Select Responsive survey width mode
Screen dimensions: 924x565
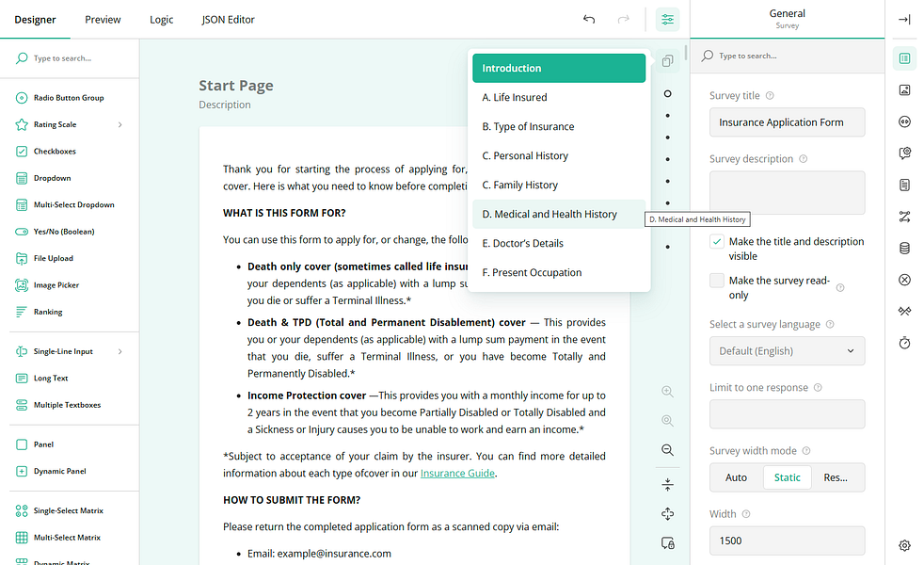[836, 477]
